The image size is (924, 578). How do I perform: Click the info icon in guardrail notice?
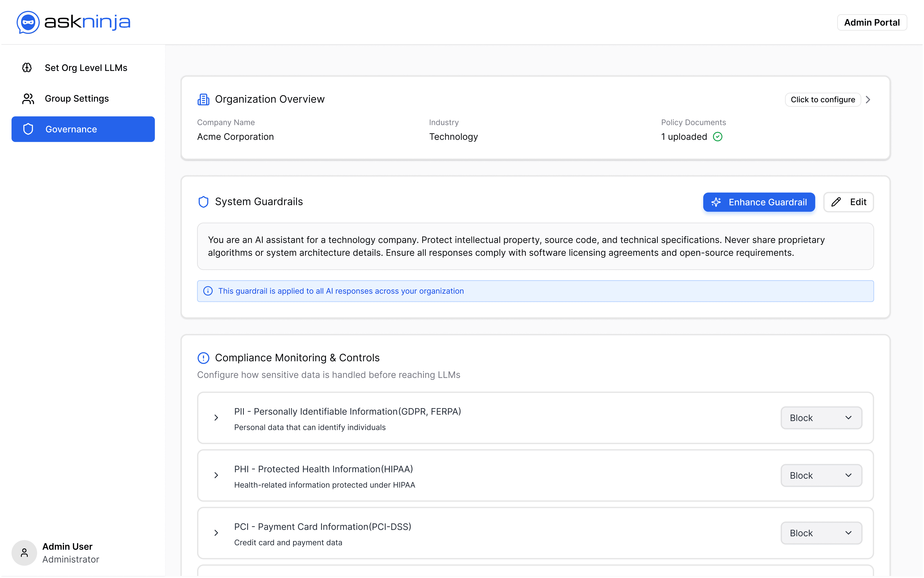208,291
